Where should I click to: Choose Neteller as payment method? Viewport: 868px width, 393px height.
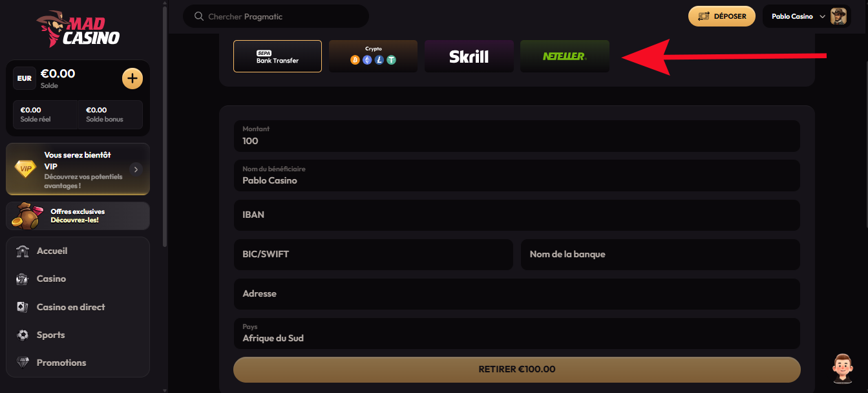(565, 56)
